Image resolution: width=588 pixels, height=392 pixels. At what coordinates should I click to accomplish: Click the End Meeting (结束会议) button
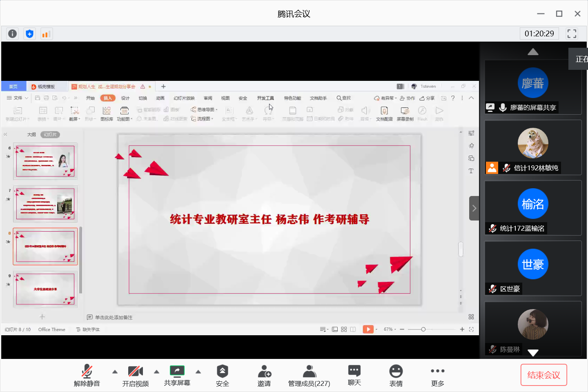pos(543,375)
